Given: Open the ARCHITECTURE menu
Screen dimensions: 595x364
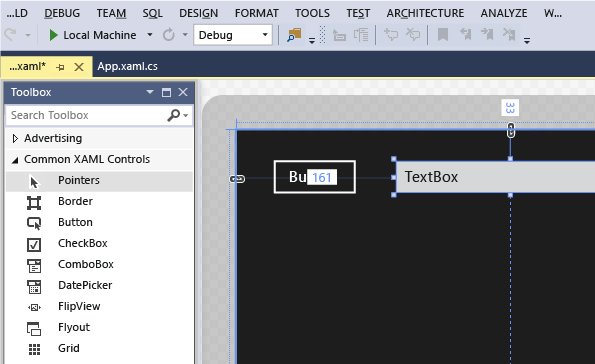Looking at the screenshot, I should [425, 13].
